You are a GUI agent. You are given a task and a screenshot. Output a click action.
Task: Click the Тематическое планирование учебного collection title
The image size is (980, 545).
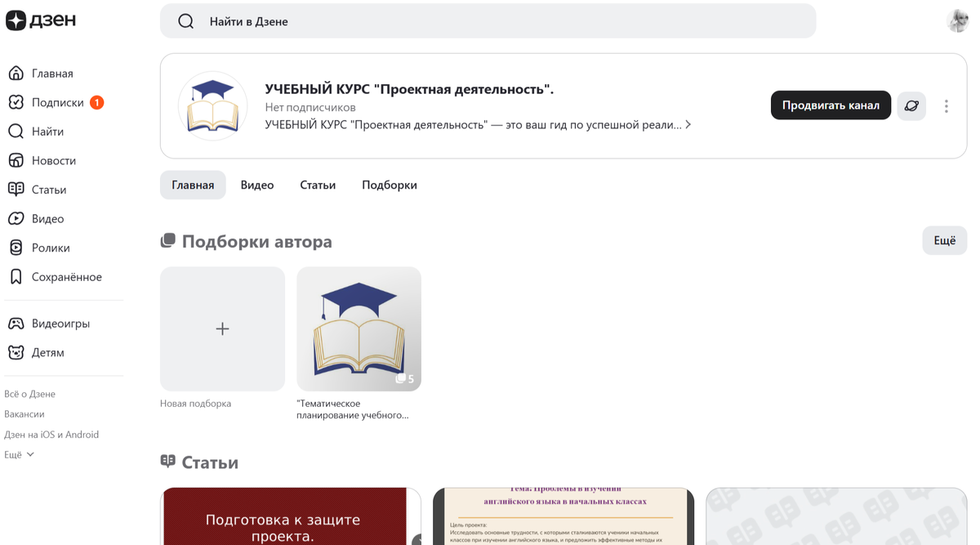353,409
